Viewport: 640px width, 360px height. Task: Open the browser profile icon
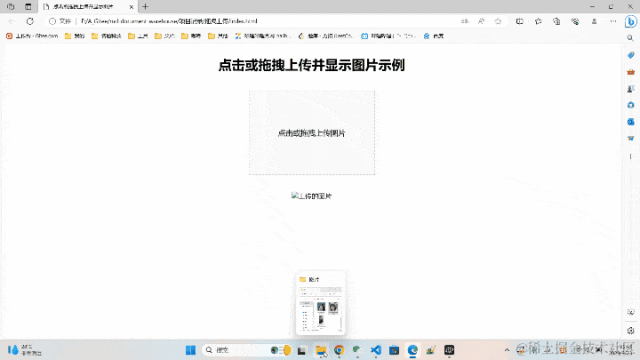click(594, 21)
